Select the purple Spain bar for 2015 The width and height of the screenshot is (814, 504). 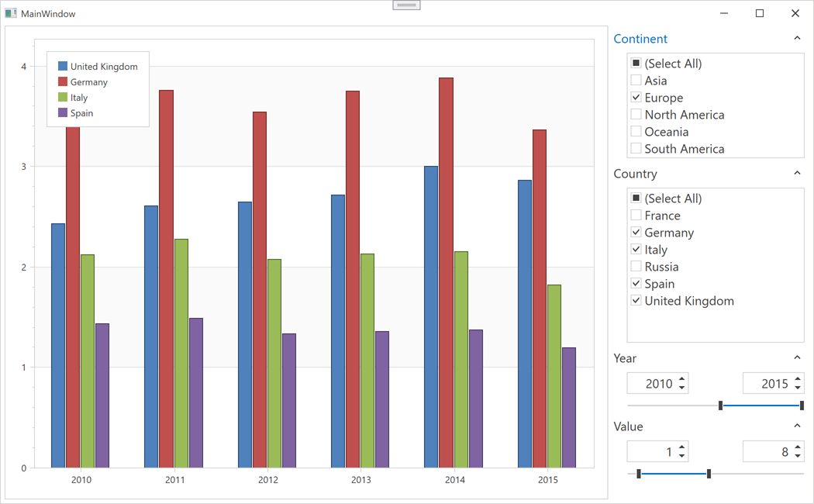(x=569, y=407)
